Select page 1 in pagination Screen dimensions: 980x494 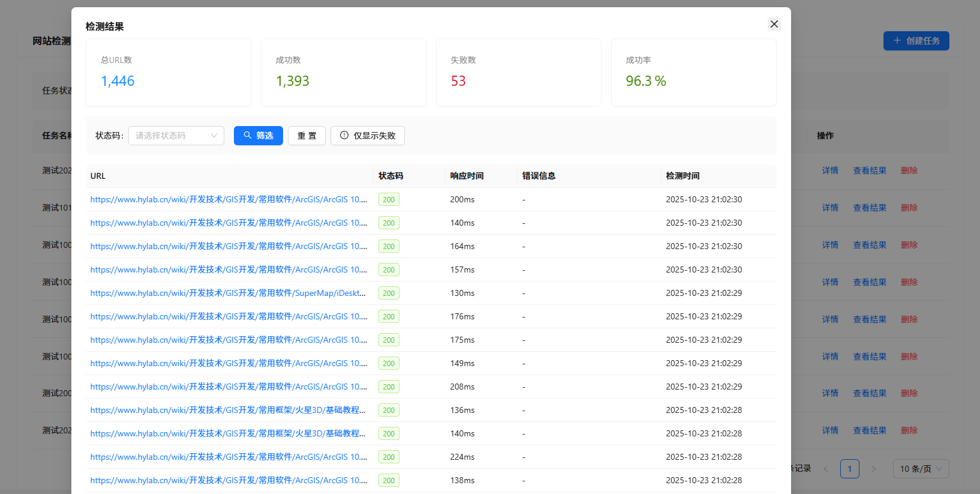849,469
